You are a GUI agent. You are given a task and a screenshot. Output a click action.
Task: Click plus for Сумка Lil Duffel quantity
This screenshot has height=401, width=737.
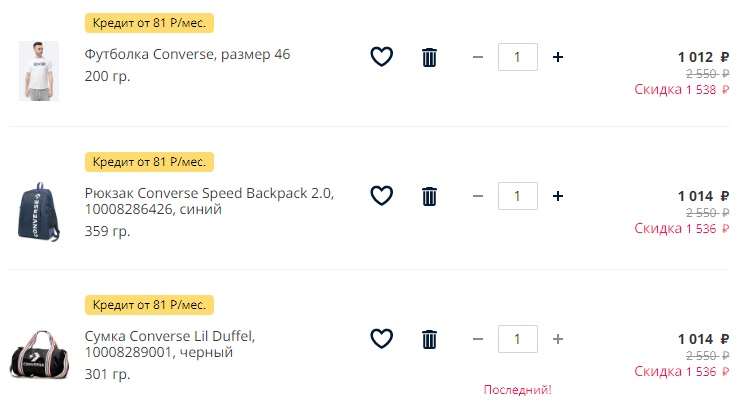(x=558, y=338)
